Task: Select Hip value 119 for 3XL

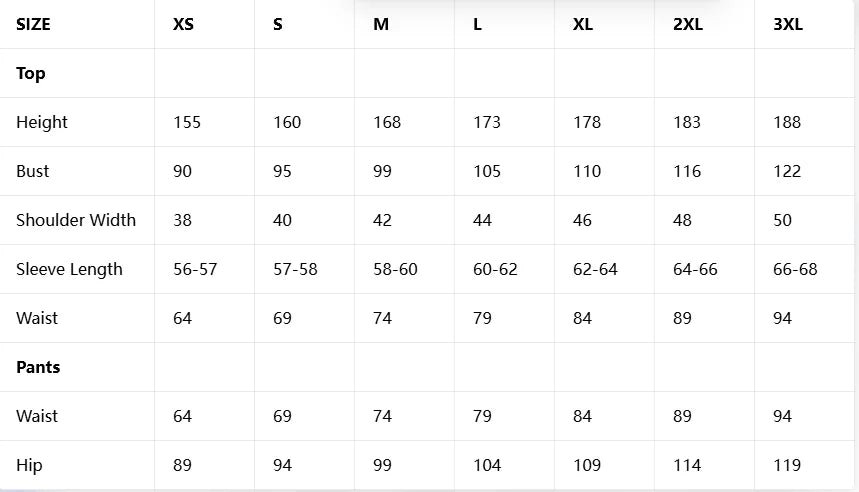Action: tap(787, 465)
